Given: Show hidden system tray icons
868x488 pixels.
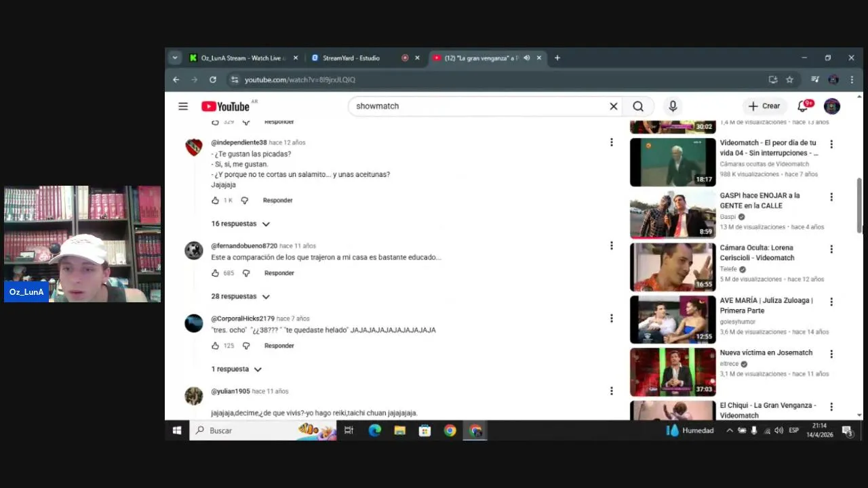Looking at the screenshot, I should tap(730, 430).
